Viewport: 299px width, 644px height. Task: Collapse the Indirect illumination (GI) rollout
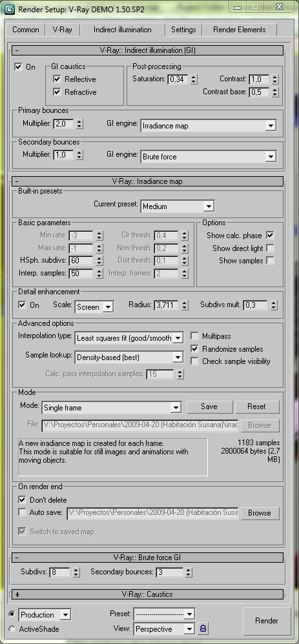[148, 50]
